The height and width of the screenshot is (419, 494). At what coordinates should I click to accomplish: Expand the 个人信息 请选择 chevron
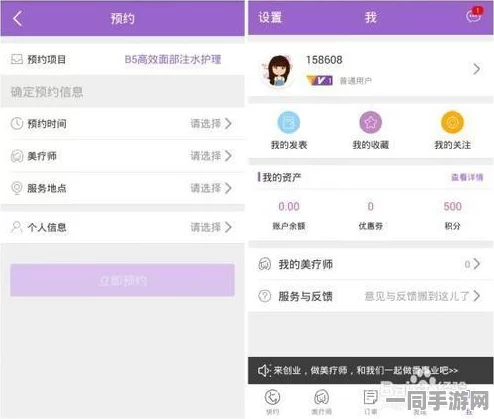pyautogui.click(x=228, y=227)
